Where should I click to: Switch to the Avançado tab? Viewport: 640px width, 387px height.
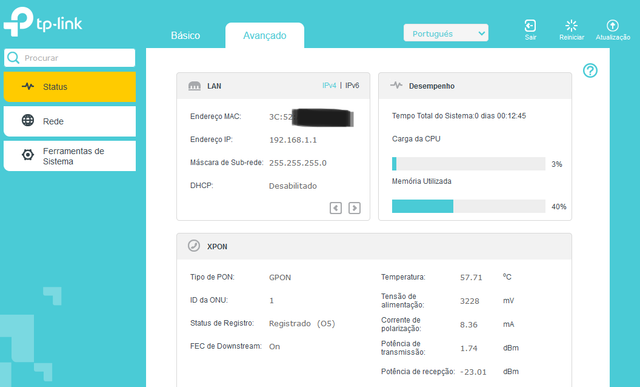point(264,36)
